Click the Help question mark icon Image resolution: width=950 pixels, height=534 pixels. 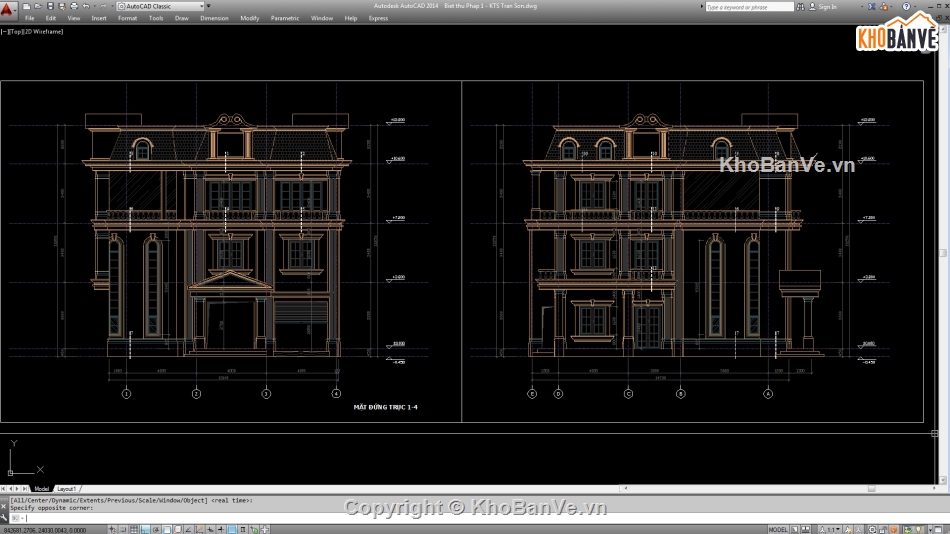pyautogui.click(x=906, y=7)
